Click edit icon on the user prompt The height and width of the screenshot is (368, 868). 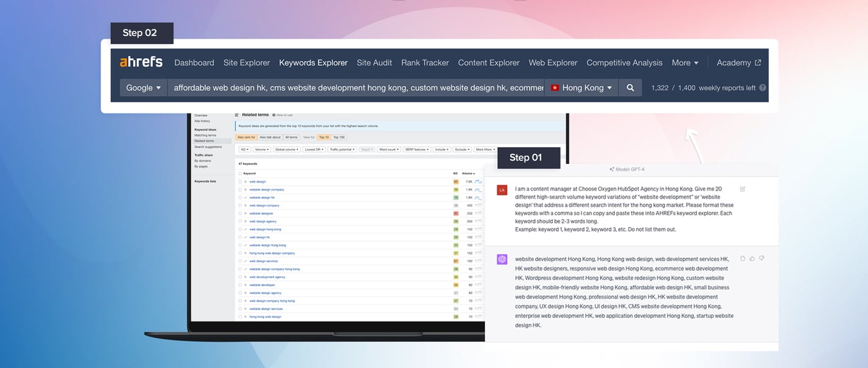[x=743, y=189]
